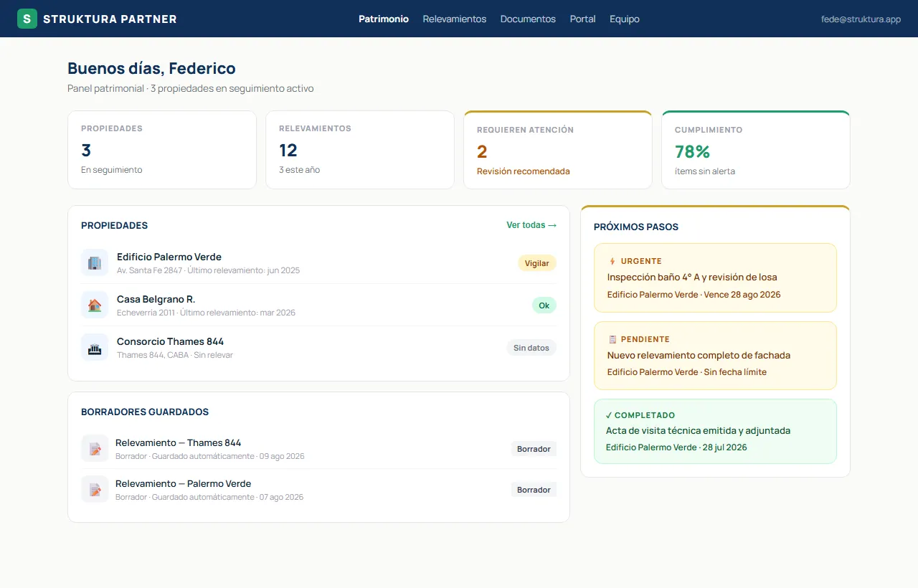This screenshot has width=918, height=588.
Task: Click the Revisión recomendada text
Action: 524,171
